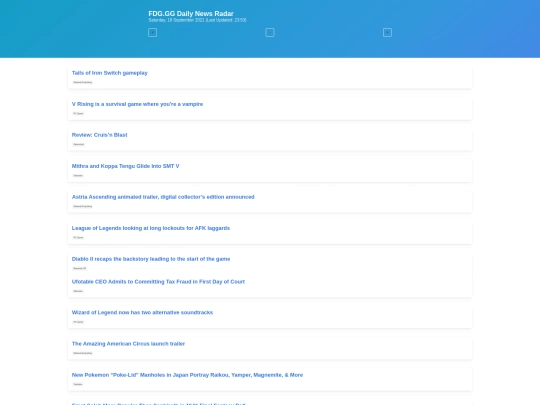Click the Saturday 18 September 2021 date line
This screenshot has width=540, height=405.
(x=197, y=20)
